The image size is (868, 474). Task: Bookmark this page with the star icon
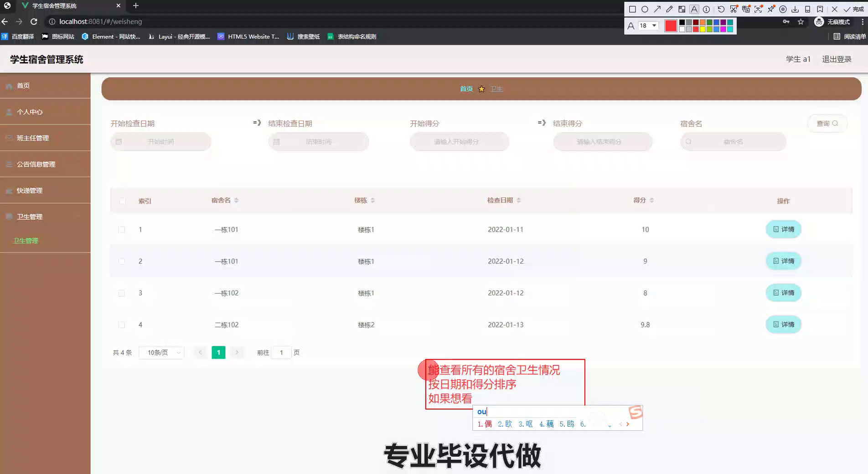point(801,21)
